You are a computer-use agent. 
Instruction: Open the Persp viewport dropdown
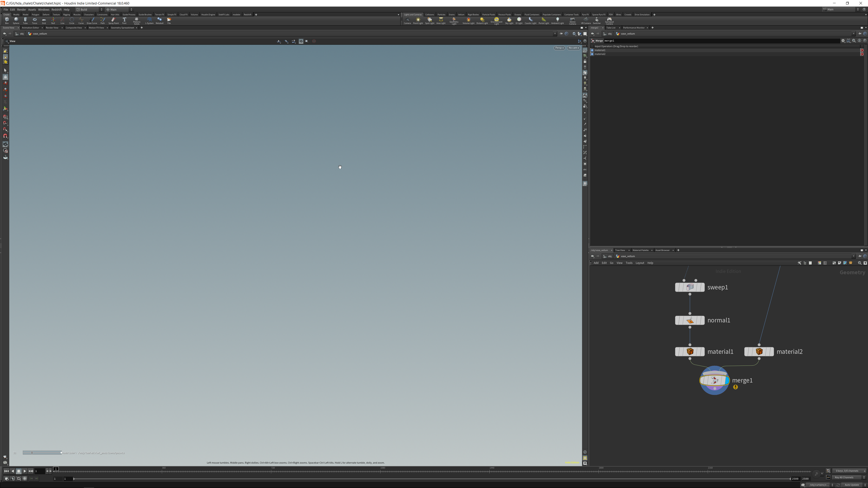tap(559, 48)
